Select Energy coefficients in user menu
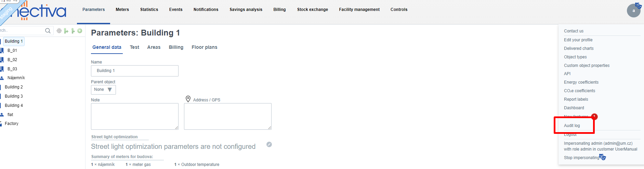644x169 pixels. click(581, 82)
